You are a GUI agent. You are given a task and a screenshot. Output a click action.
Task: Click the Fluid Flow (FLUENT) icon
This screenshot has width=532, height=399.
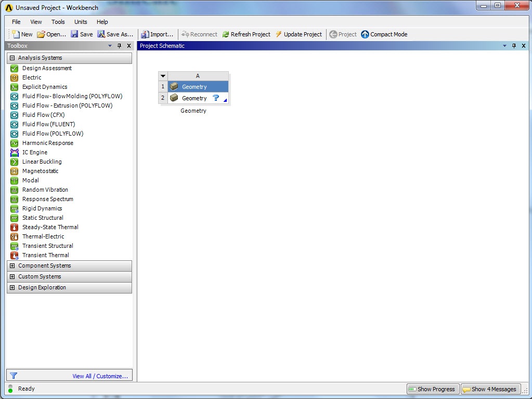(x=14, y=124)
